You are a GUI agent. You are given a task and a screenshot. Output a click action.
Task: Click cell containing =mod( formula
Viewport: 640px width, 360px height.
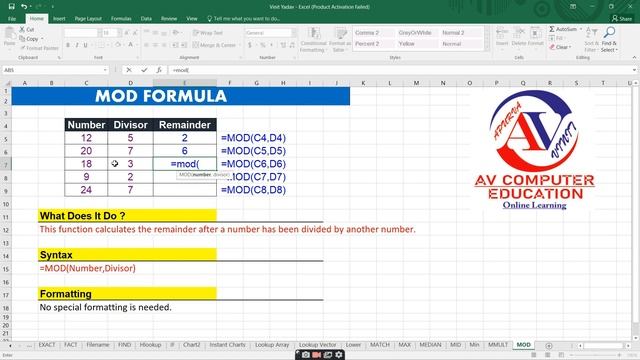click(185, 164)
